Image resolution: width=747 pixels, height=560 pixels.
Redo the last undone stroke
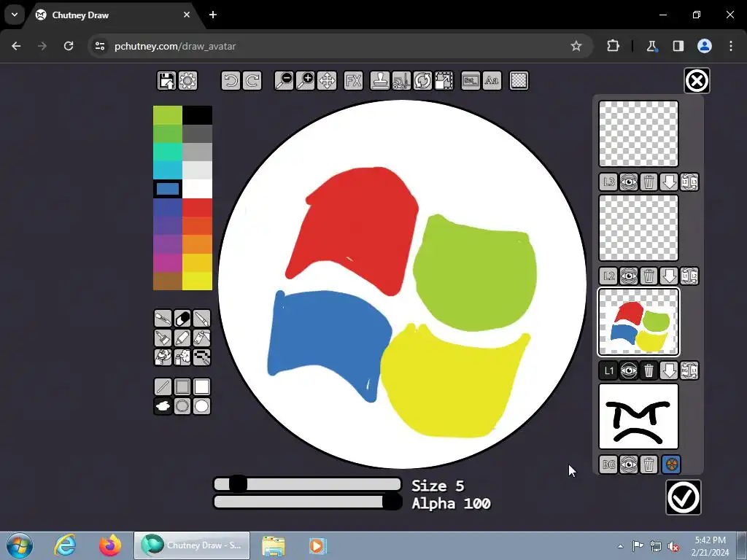point(252,80)
